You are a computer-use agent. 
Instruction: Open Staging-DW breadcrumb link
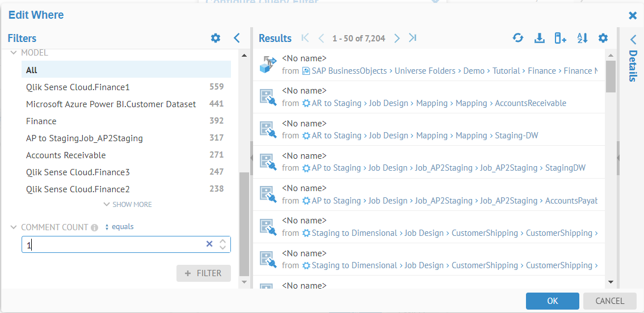click(x=516, y=136)
